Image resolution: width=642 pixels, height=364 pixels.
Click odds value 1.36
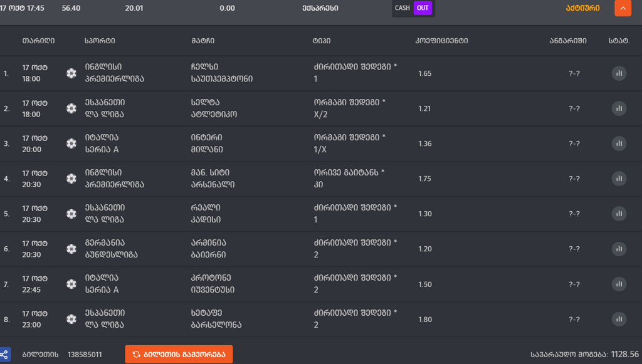(x=424, y=143)
